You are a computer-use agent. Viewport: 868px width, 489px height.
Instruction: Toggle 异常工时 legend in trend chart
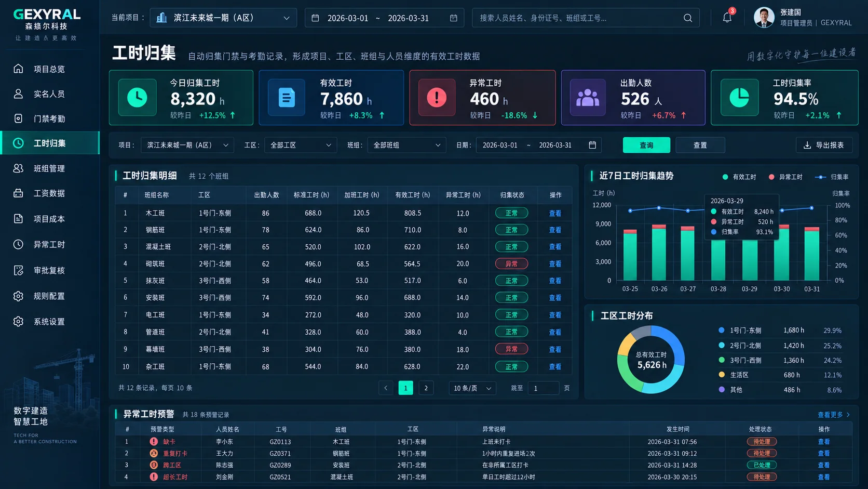pyautogui.click(x=785, y=177)
